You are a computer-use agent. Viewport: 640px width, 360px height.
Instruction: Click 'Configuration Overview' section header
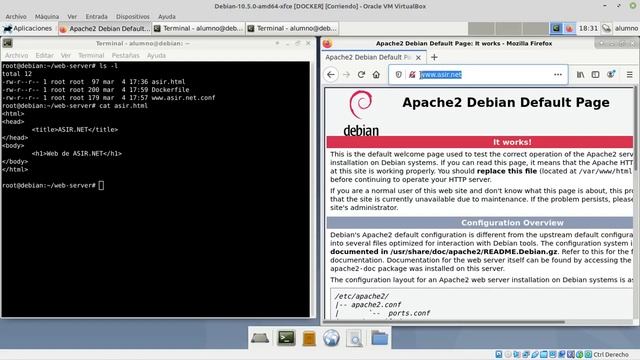(x=480, y=223)
